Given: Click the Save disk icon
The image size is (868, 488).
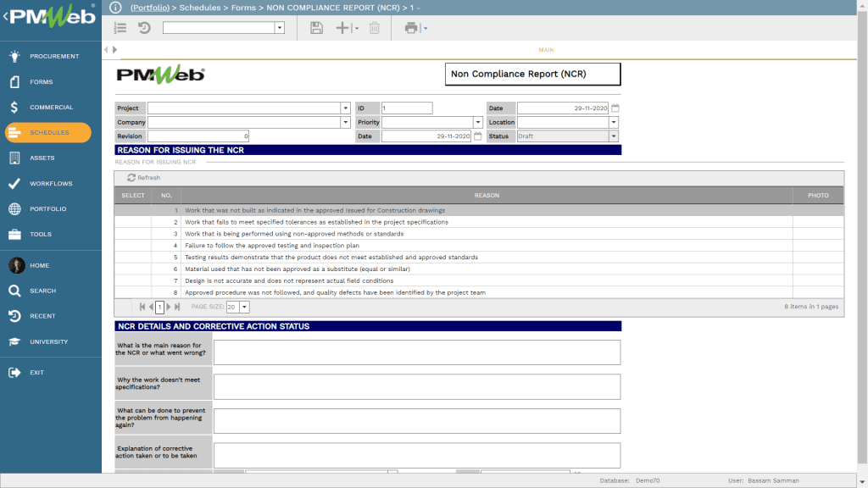Looking at the screenshot, I should 317,28.
